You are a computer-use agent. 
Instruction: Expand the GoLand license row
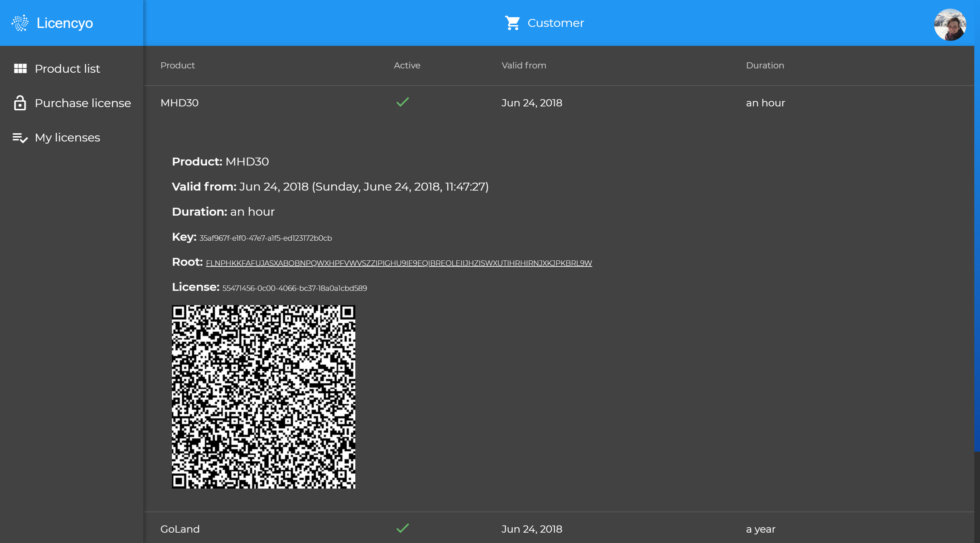pyautogui.click(x=180, y=529)
